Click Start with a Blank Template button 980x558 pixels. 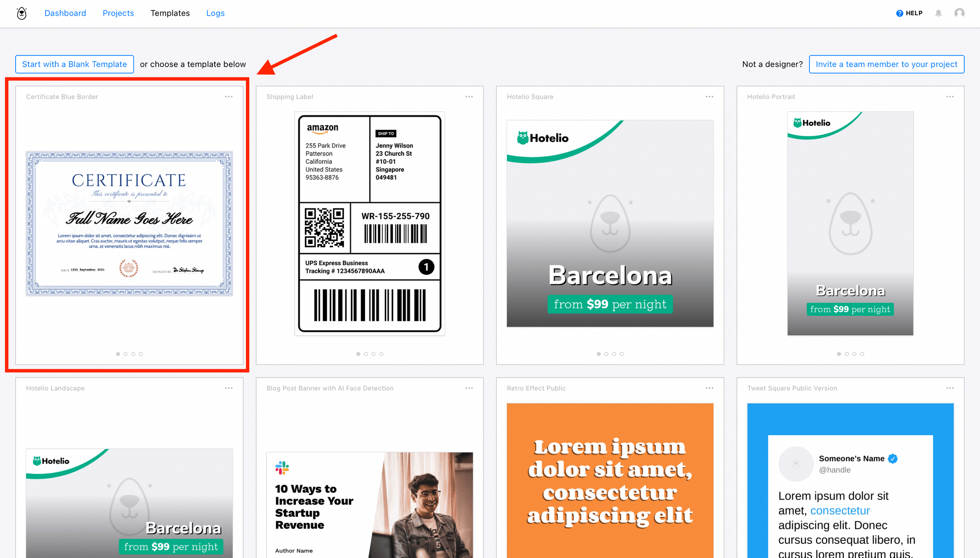[74, 63]
